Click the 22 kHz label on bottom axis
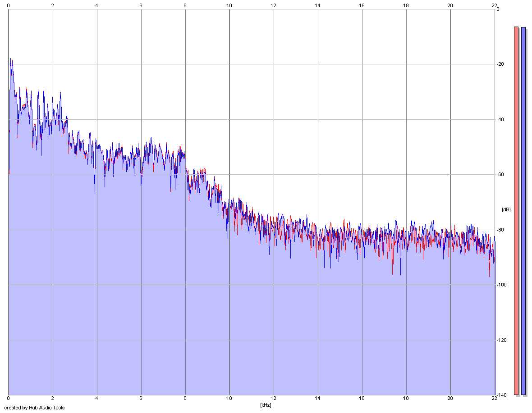This screenshot has width=532, height=413. coord(494,399)
